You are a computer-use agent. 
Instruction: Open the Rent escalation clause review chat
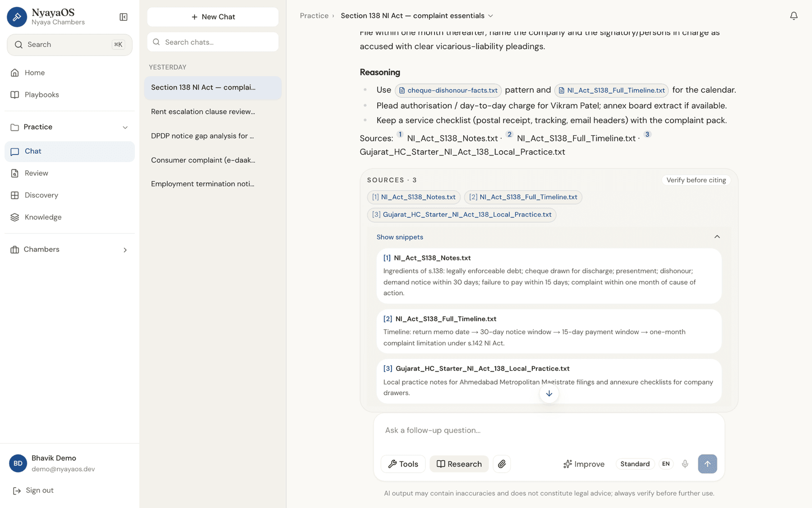[213, 112]
